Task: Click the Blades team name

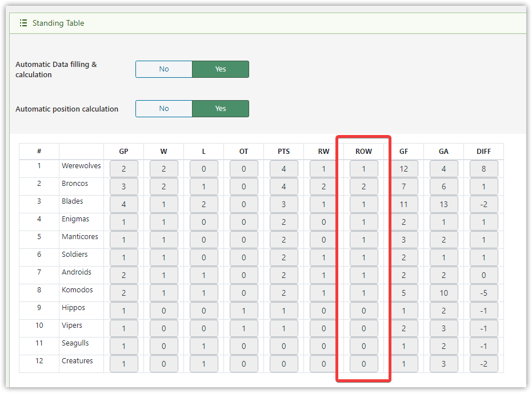Action: (x=72, y=201)
